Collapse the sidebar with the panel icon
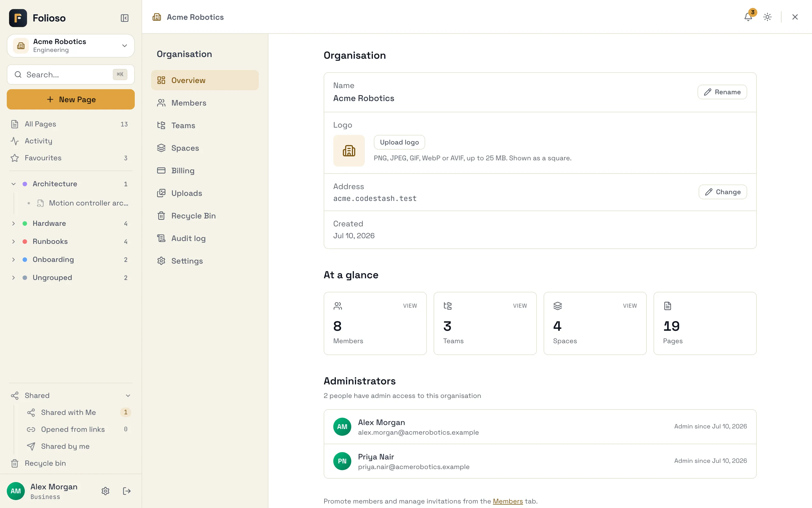This screenshot has width=812, height=508. click(x=125, y=18)
